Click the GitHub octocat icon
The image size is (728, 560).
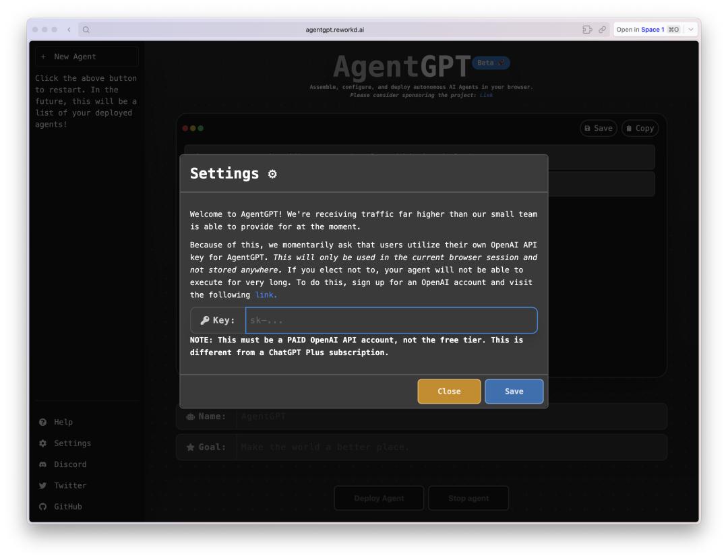click(42, 507)
